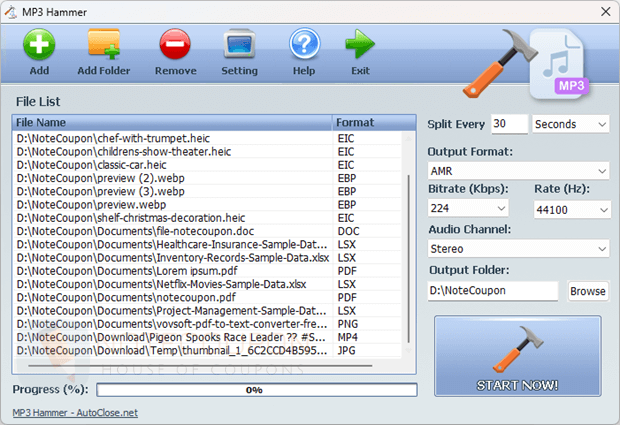Click the Format column header

(374, 123)
